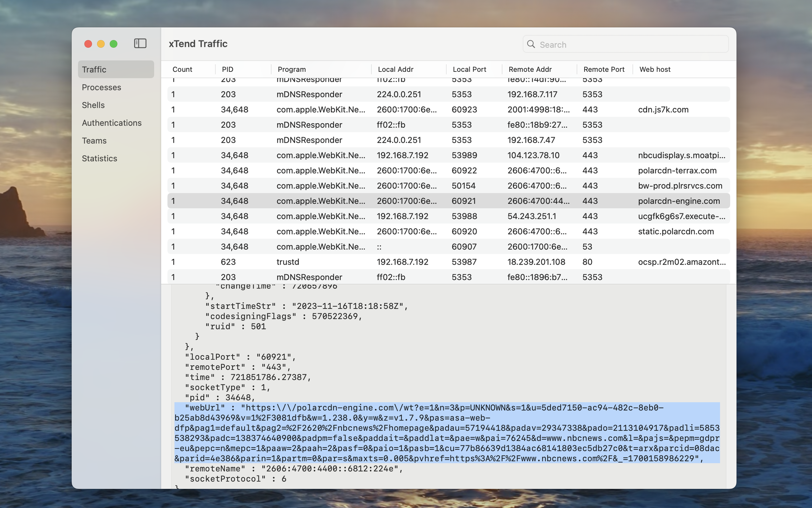Open the Authentications section
Viewport: 812px width, 508px height.
tap(111, 123)
